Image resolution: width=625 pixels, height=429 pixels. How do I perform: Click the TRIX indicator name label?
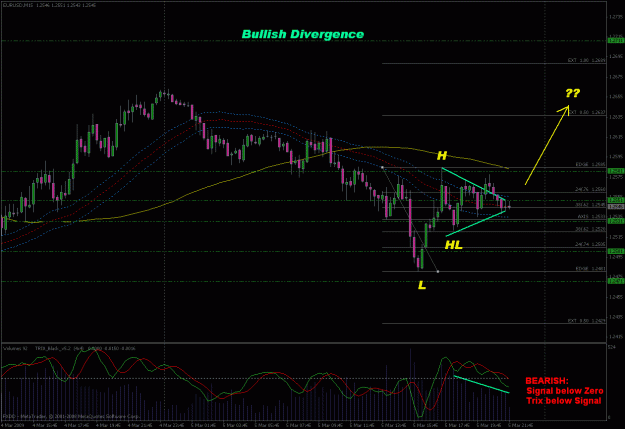coord(51,348)
